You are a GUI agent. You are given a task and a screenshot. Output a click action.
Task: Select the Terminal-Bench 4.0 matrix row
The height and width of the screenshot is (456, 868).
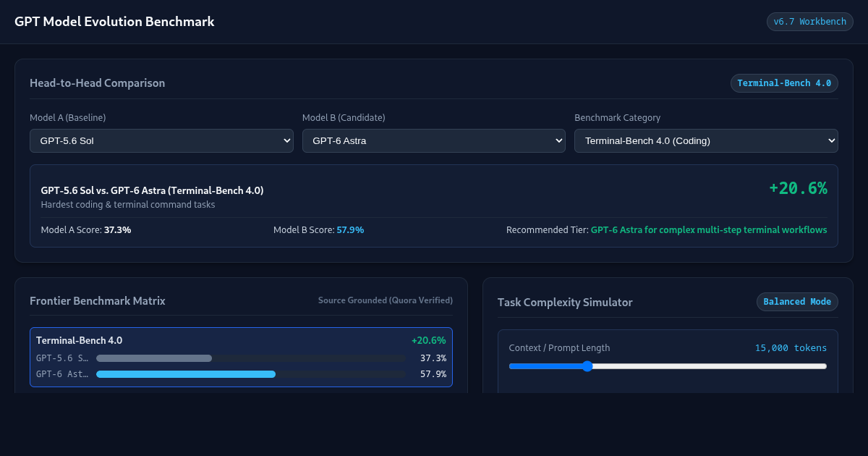point(241,357)
